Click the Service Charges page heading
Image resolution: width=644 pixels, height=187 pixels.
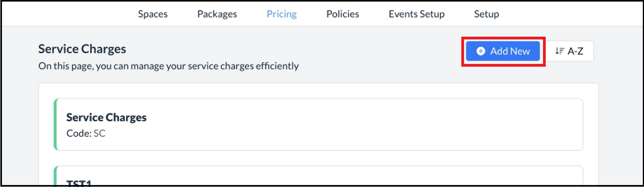pyautogui.click(x=82, y=49)
